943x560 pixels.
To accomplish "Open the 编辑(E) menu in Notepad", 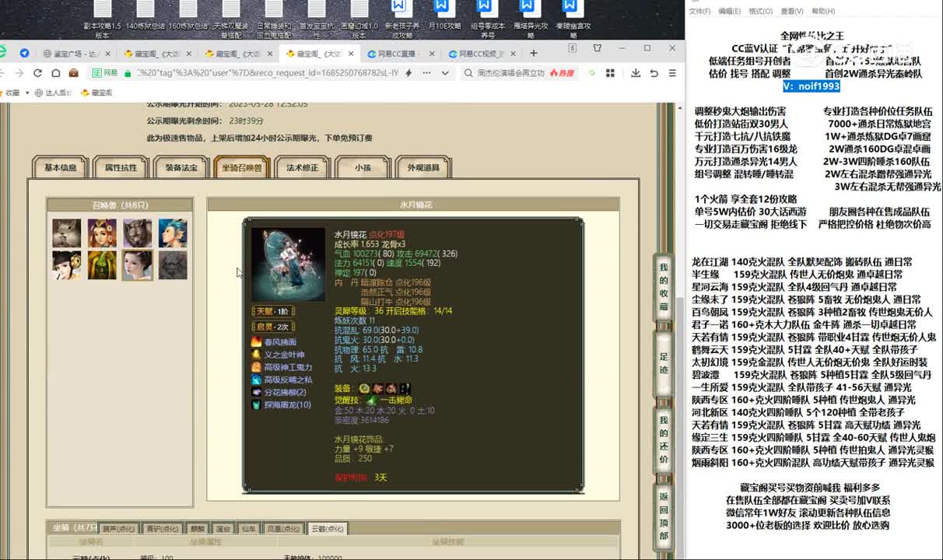I will click(x=729, y=11).
